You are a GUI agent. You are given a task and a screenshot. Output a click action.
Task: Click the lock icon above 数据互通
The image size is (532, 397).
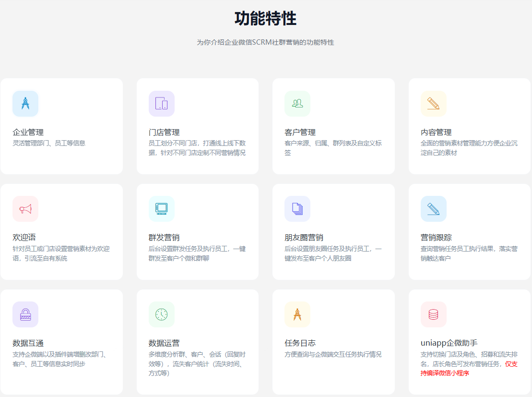tap(25, 314)
